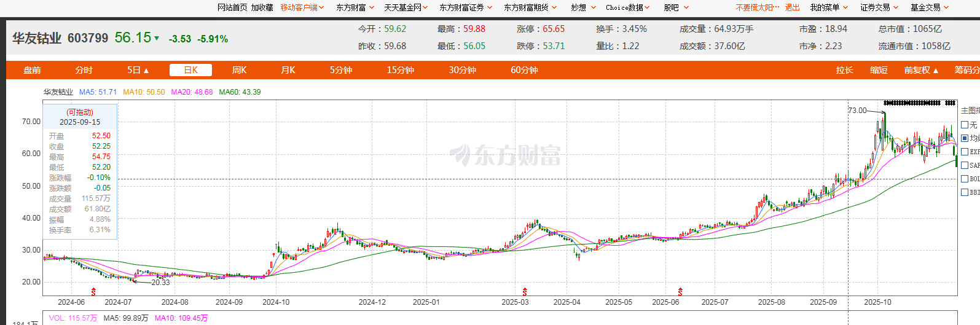Viewport: 980px width, 325px height.
Task: Click the 最低 56.05 value
Action: [474, 46]
